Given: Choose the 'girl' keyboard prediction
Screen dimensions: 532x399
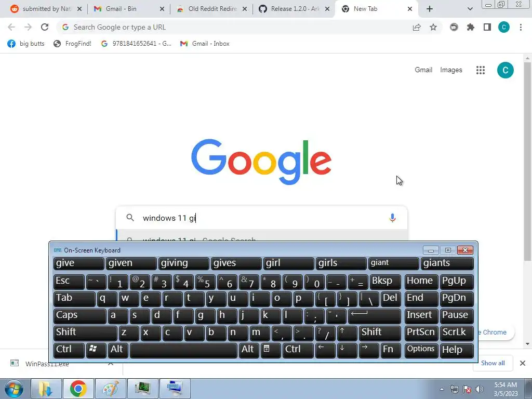Looking at the screenshot, I should point(289,263).
